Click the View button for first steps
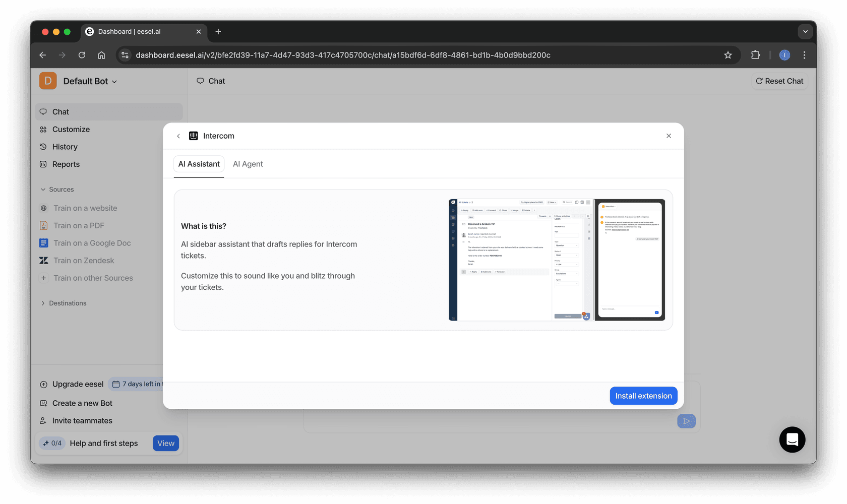The image size is (847, 504). (x=166, y=444)
